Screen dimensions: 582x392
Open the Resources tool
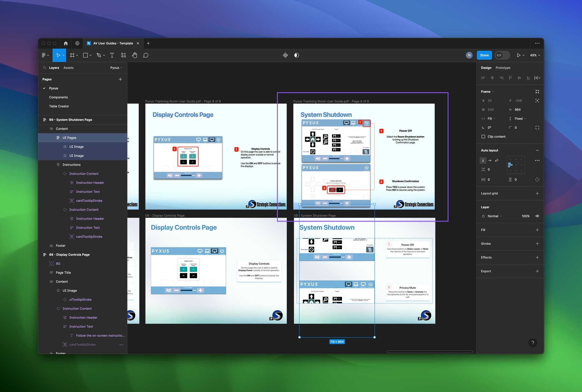pyautogui.click(x=123, y=55)
